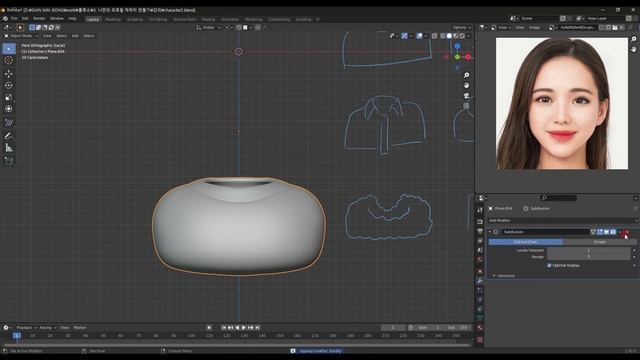The image size is (640, 360).
Task: Toggle Optimal Display checkbox
Action: (549, 265)
